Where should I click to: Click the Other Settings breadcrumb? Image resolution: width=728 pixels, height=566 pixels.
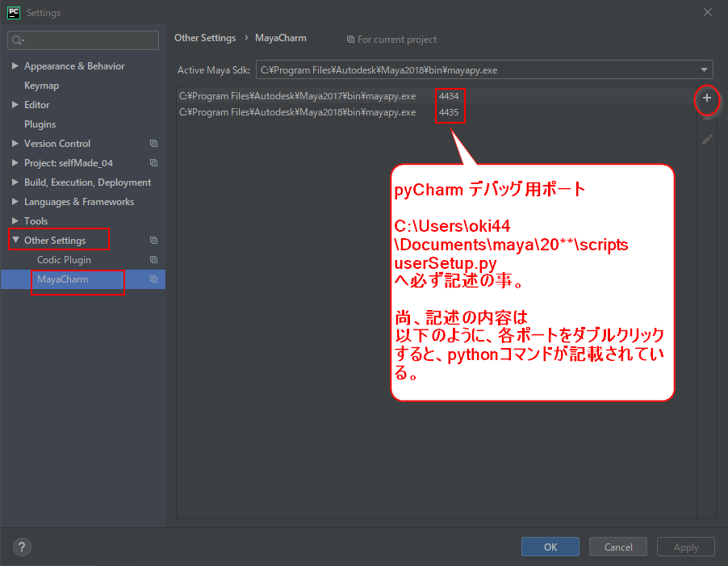click(x=204, y=37)
